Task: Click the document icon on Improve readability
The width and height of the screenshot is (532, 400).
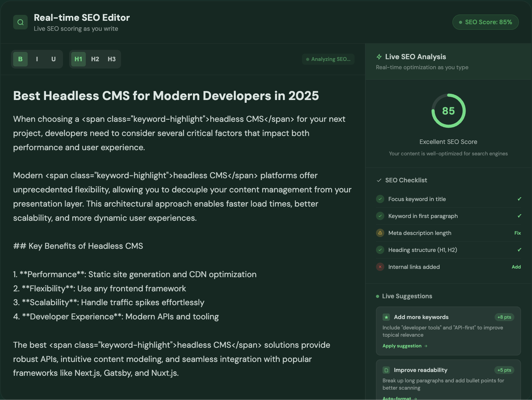Action: pos(386,370)
